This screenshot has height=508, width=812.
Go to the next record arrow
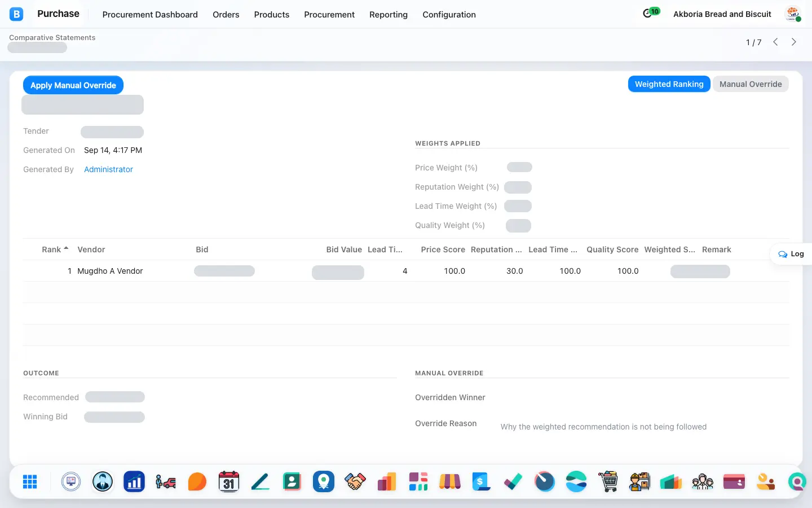coord(794,42)
